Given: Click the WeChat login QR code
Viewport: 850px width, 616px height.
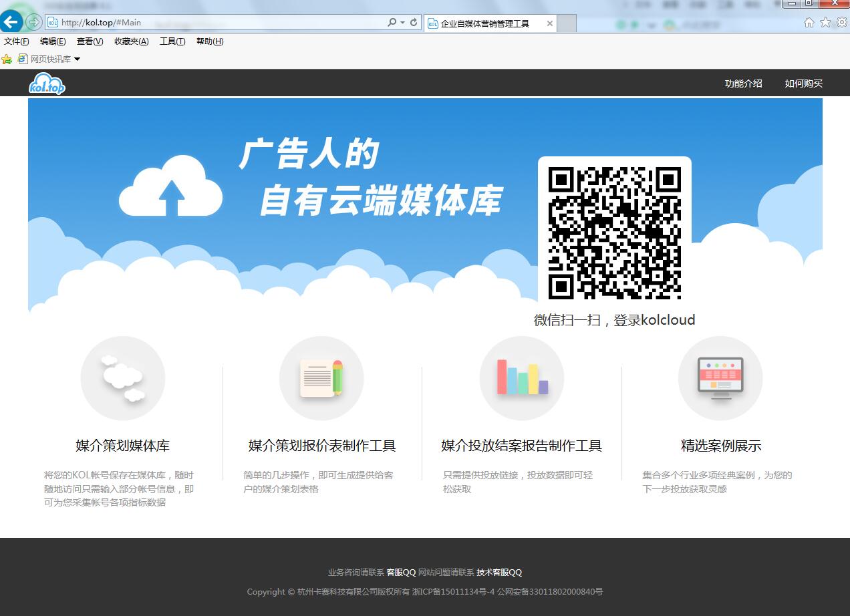Looking at the screenshot, I should coord(615,233).
